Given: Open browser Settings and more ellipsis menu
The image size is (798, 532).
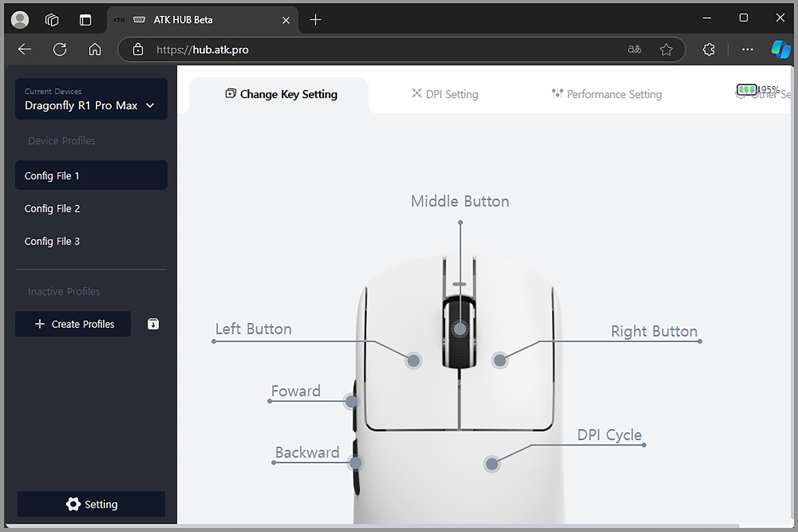Looking at the screenshot, I should pos(747,49).
